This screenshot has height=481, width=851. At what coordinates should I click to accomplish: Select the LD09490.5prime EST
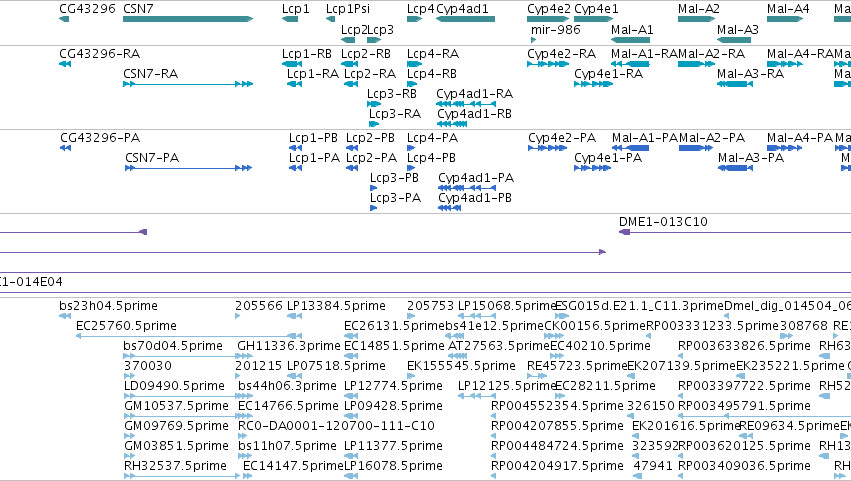pos(188,397)
